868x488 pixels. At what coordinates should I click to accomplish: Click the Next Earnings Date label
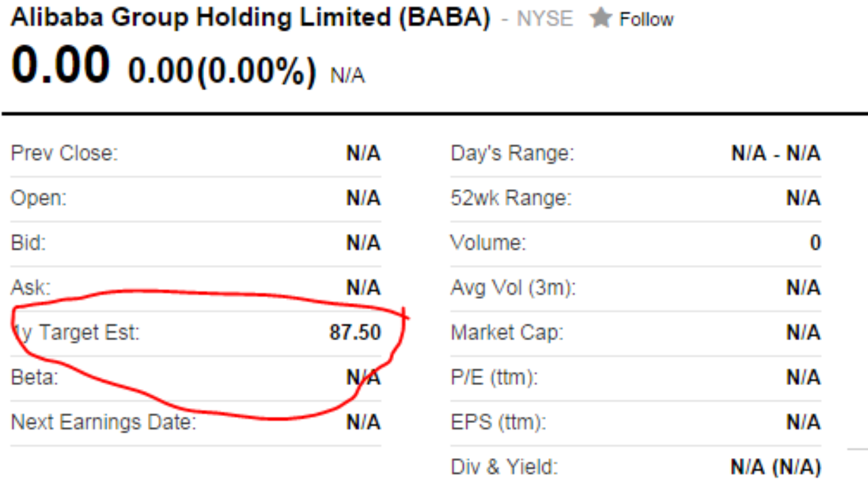click(x=104, y=422)
